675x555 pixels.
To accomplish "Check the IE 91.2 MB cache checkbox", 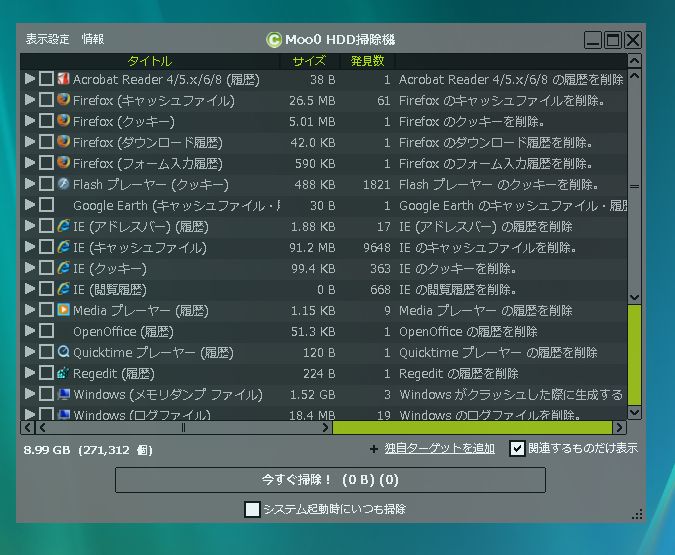I will pos(46,247).
